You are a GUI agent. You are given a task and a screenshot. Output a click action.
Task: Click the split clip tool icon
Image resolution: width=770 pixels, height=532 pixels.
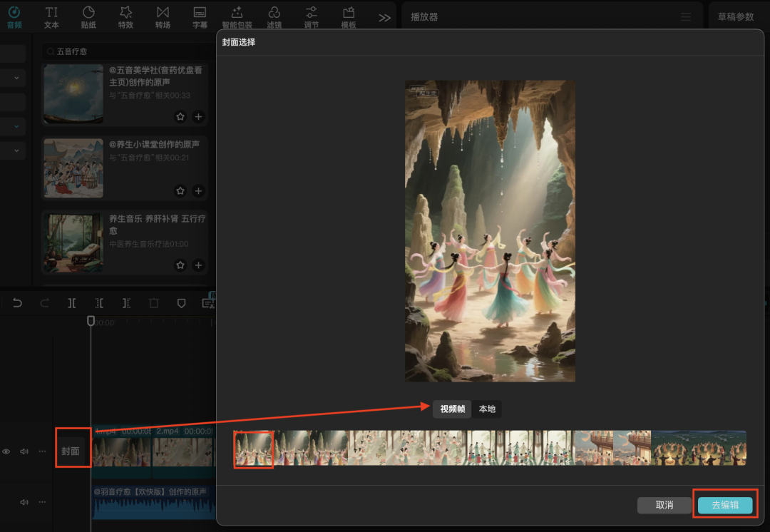[x=72, y=303]
